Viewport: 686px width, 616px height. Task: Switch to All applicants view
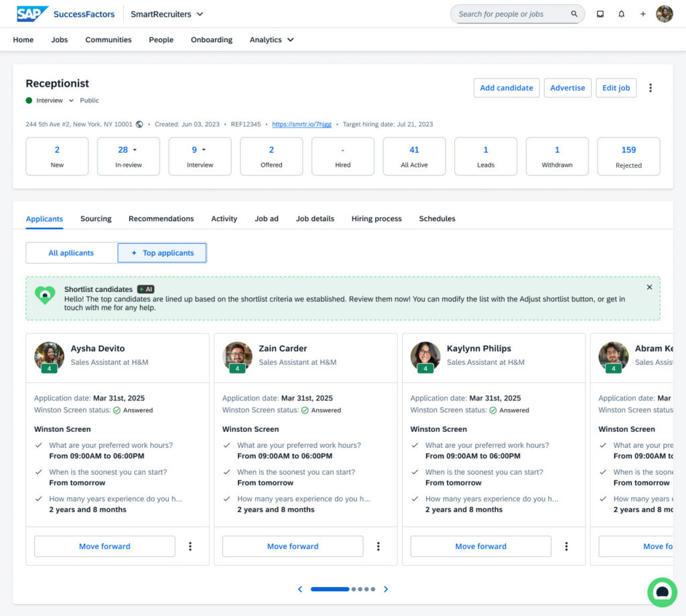point(71,253)
